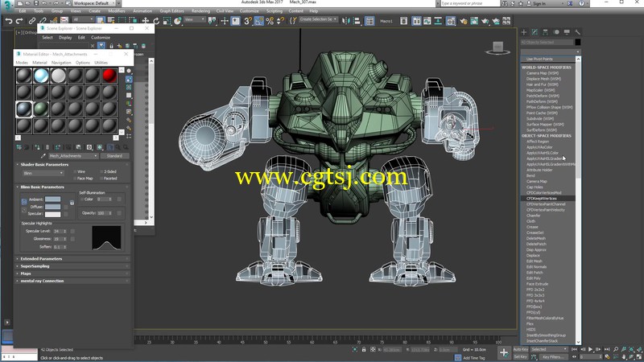Toggle the Auto Key button
The image size is (644, 362).
click(x=520, y=349)
